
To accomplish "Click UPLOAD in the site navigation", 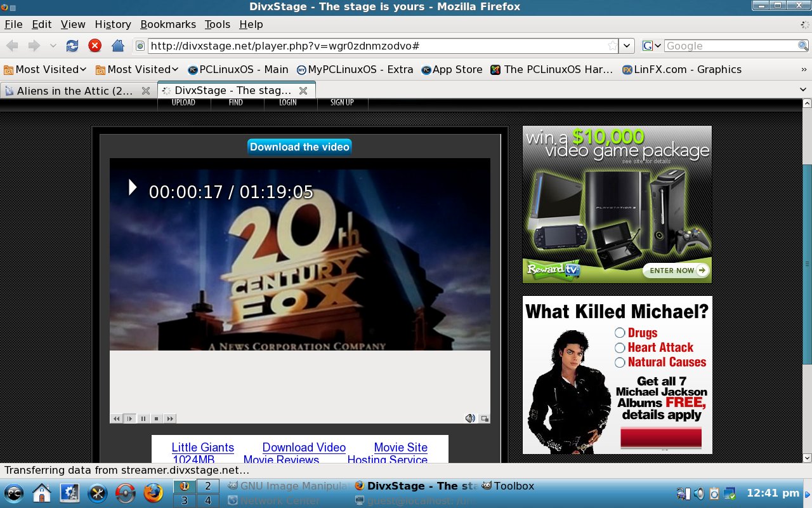I will click(183, 102).
